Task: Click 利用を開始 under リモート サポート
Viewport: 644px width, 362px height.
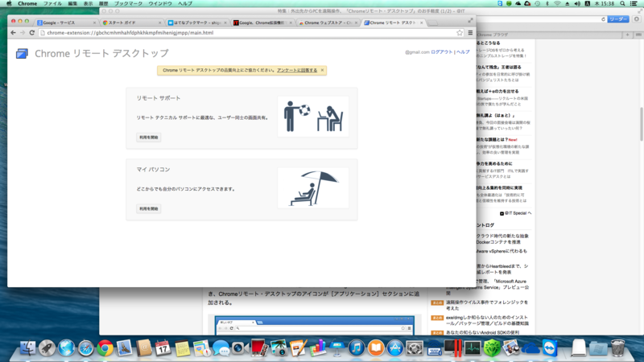Action: (149, 138)
